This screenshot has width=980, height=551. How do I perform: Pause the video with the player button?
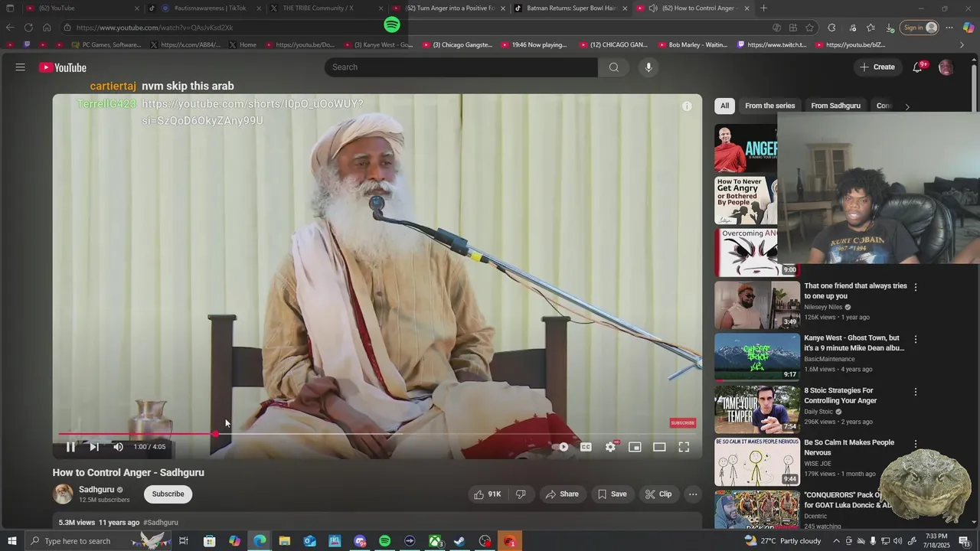(70, 447)
